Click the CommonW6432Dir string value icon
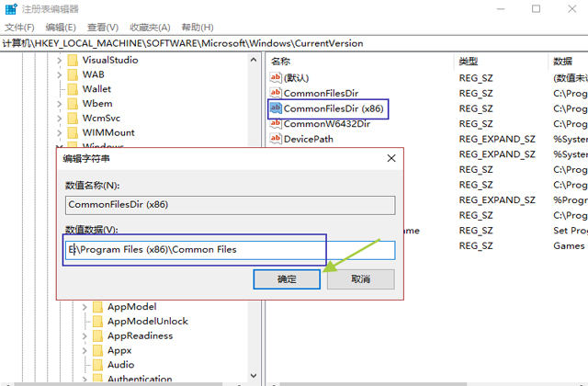The image size is (588, 386). (x=276, y=123)
